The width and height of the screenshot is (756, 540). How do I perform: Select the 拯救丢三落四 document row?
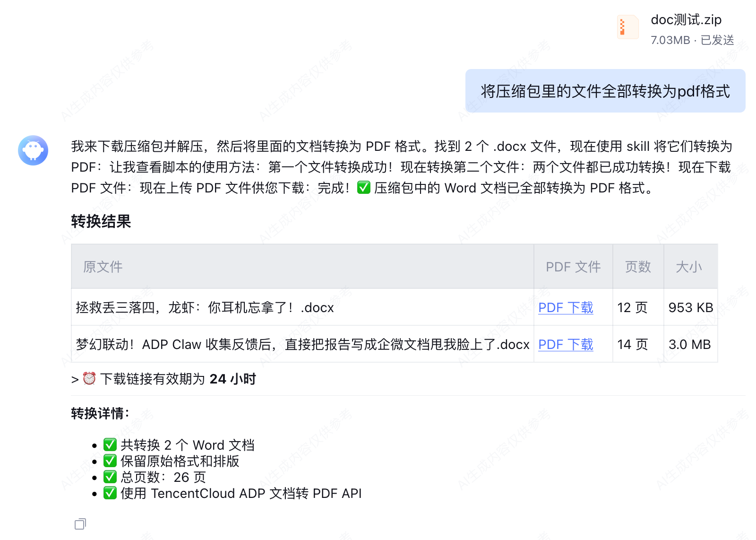(204, 307)
